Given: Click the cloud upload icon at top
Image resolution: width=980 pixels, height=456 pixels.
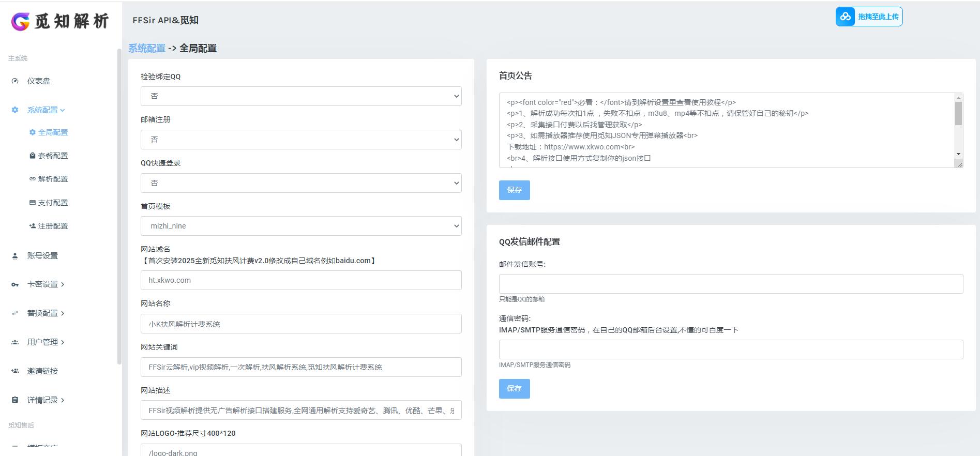Looking at the screenshot, I should pos(845,17).
